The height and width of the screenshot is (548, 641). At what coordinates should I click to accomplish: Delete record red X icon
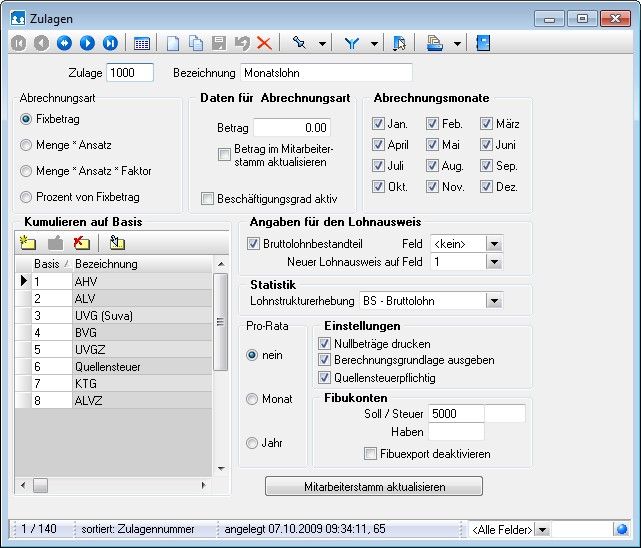264,43
